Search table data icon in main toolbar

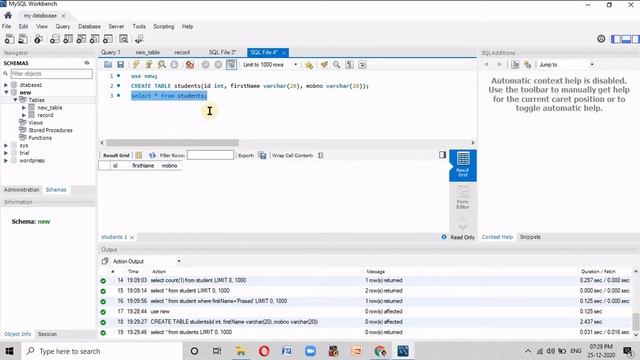coord(124,39)
